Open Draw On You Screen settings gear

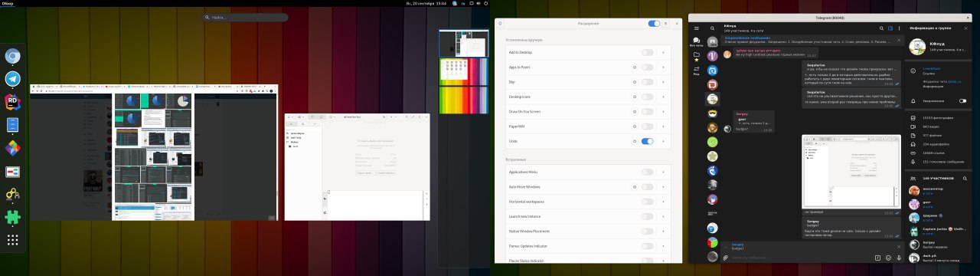[635, 112]
